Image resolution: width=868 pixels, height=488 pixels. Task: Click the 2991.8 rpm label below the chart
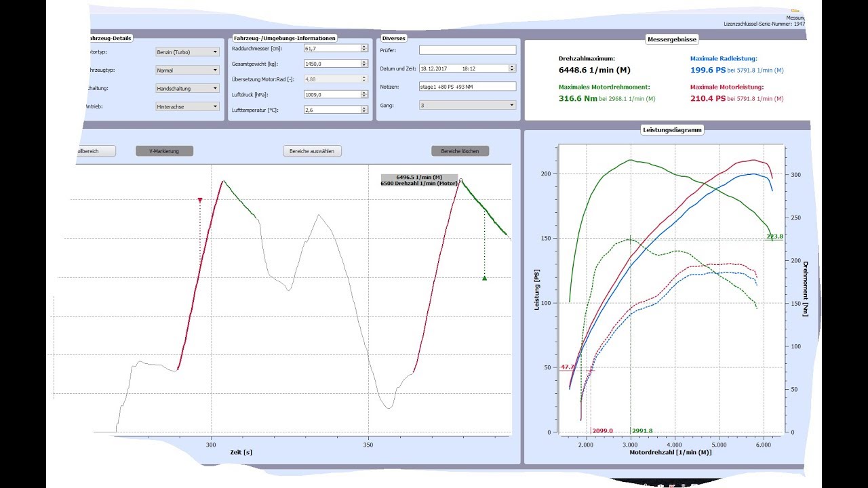(x=642, y=430)
